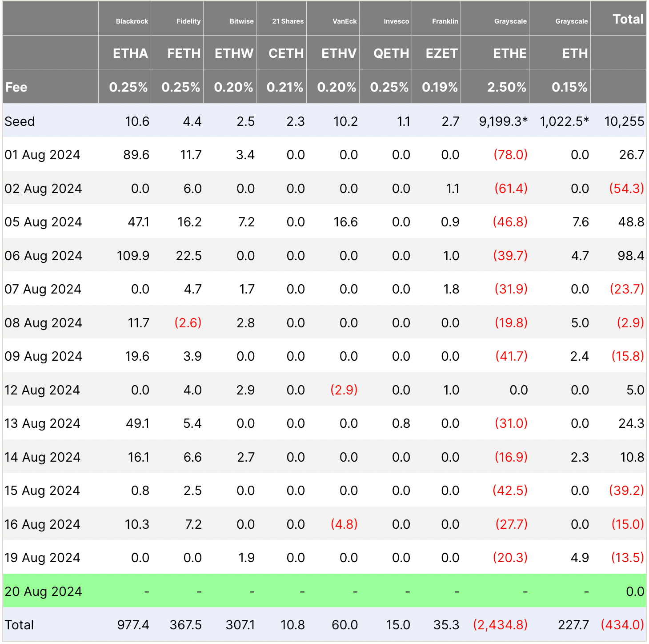Click the 05 Aug 2024 date

pos(43,222)
